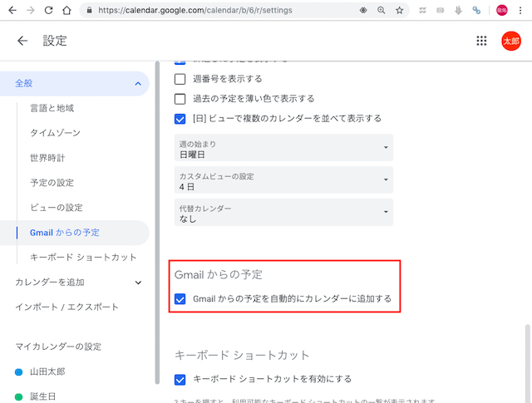532x403 pixels.
Task: Uncheck キーボード ショートカットを有効にする
Action: pyautogui.click(x=180, y=380)
